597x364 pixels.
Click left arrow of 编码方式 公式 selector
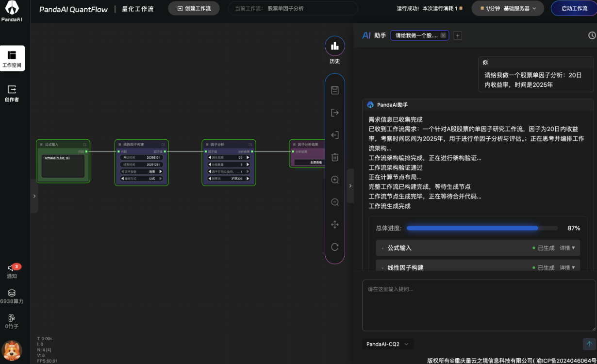pos(122,179)
